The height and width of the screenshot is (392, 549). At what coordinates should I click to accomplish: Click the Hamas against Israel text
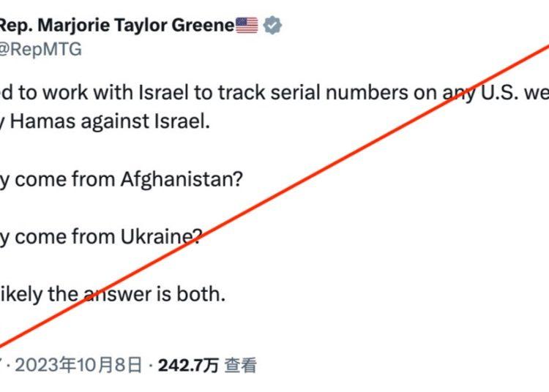click(110, 121)
